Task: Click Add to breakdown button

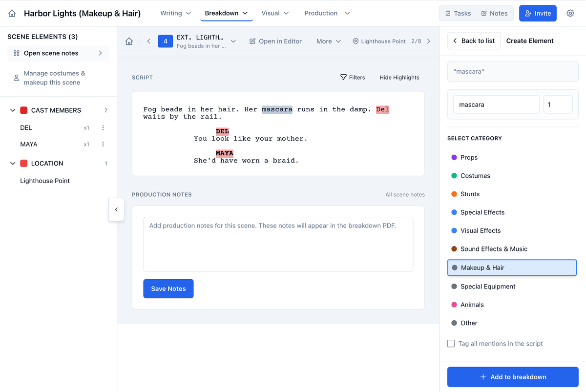Action: (x=513, y=377)
